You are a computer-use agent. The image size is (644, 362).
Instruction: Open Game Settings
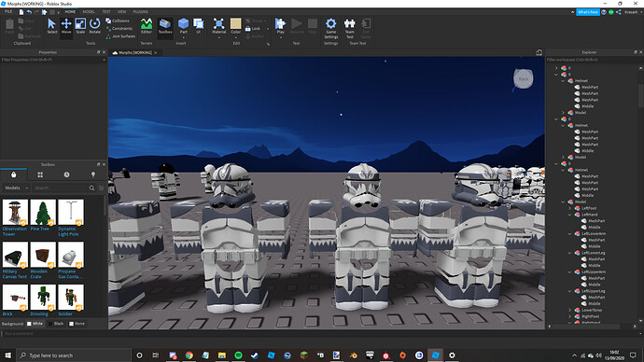331,28
